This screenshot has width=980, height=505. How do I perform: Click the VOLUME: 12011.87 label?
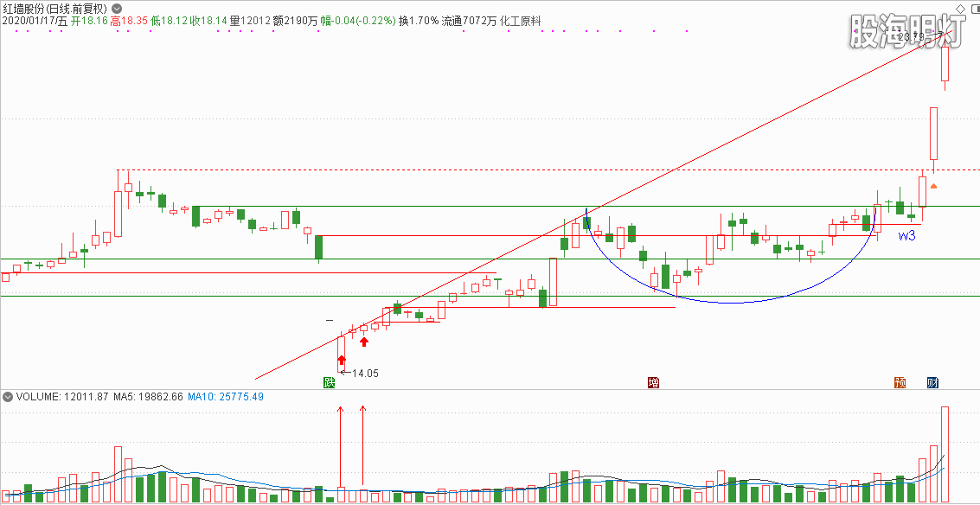tap(62, 397)
